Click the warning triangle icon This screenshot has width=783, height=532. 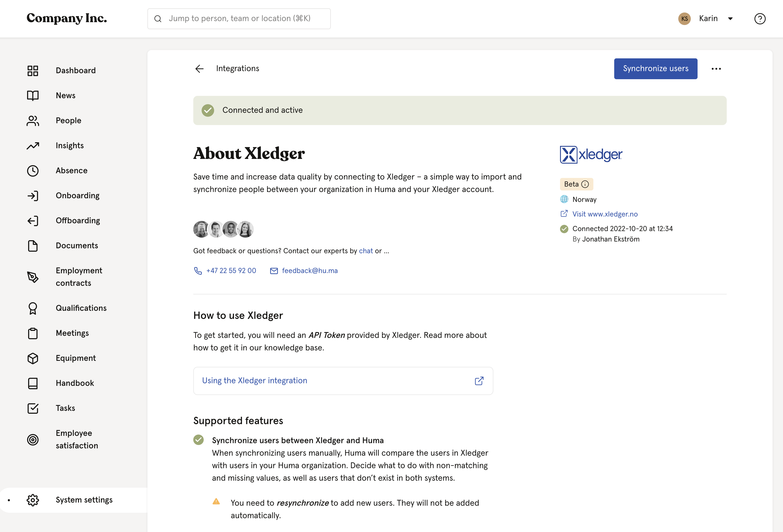click(216, 502)
